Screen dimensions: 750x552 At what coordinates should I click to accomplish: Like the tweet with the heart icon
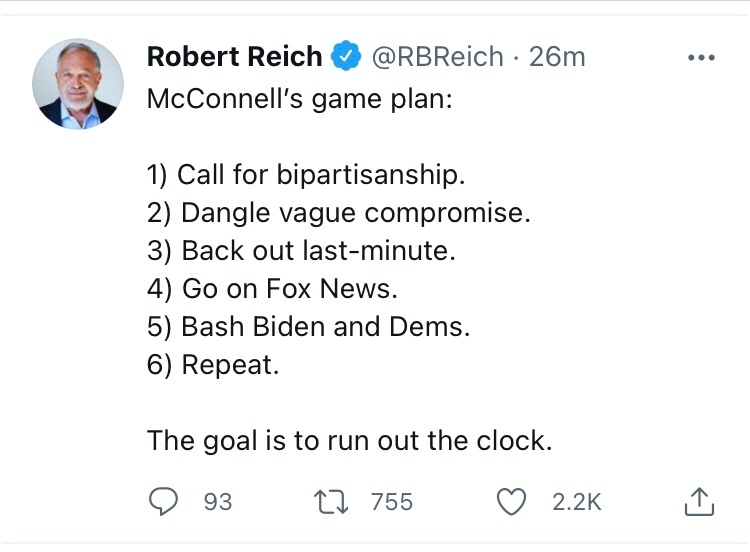(512, 501)
